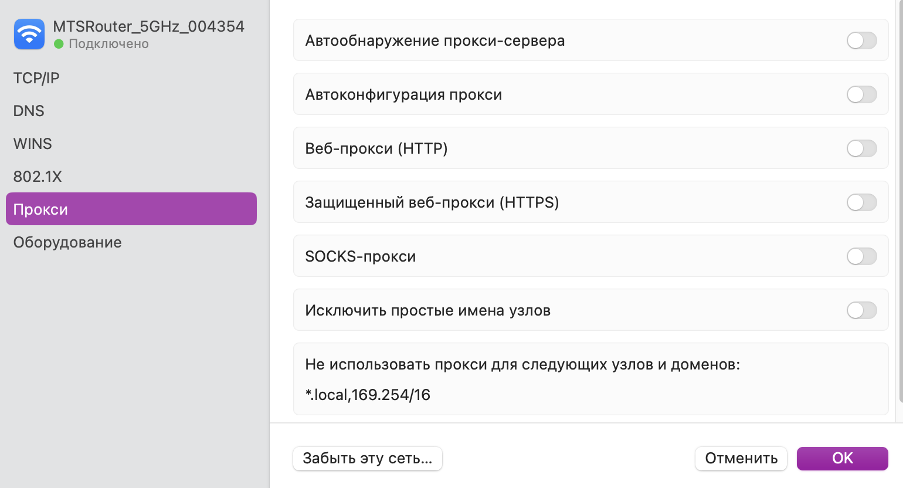
Task: Switch on SOCKS-прокси toggle
Action: 861,256
